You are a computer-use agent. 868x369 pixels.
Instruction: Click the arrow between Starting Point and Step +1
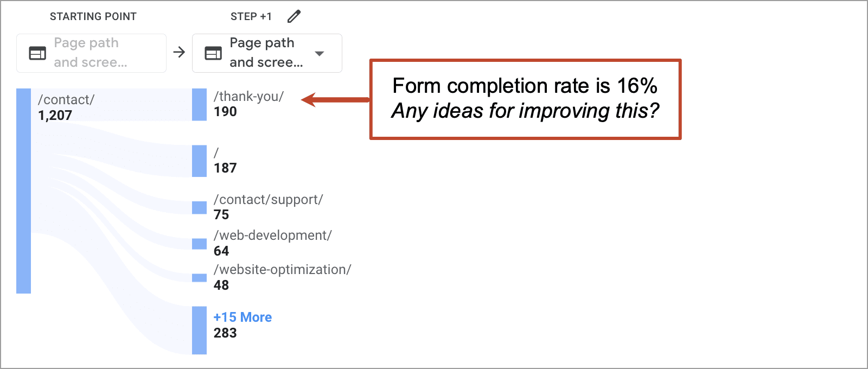coord(179,53)
